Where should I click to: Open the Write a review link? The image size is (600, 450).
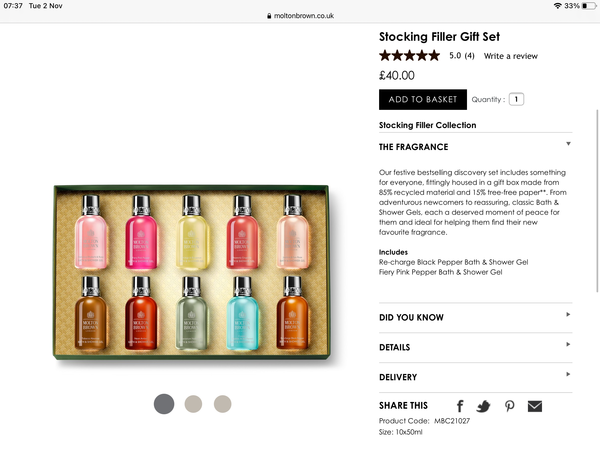pos(510,57)
